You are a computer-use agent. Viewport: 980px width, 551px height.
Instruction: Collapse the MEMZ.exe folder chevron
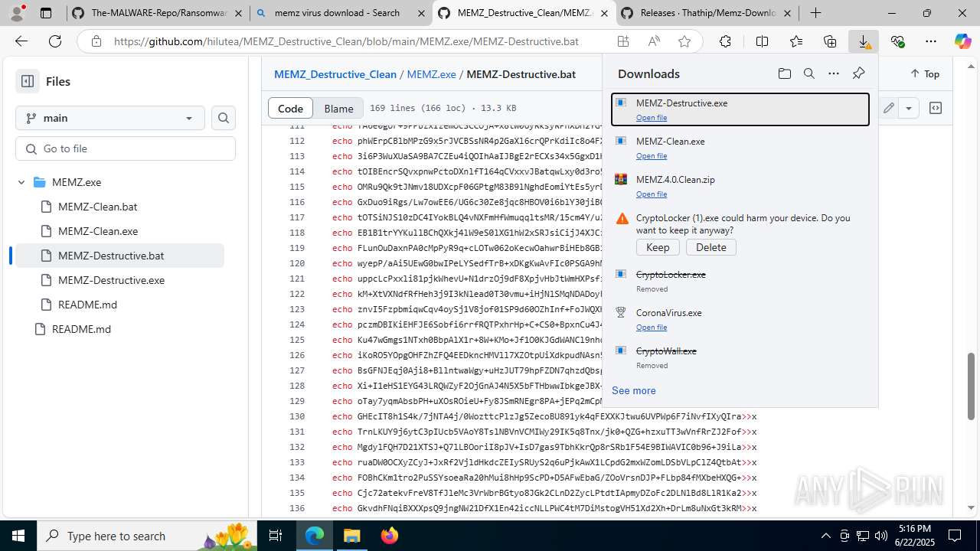tap(21, 182)
